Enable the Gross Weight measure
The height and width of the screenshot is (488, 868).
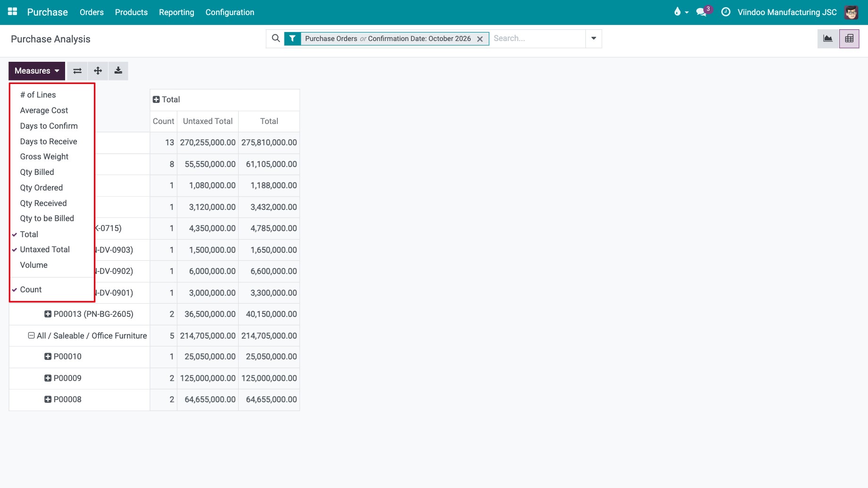pos(52,157)
